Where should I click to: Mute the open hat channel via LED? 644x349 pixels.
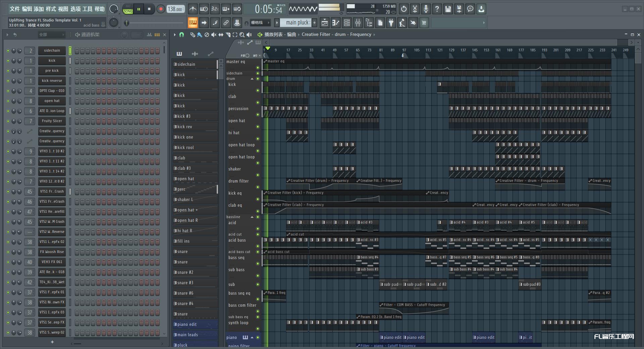pos(8,101)
